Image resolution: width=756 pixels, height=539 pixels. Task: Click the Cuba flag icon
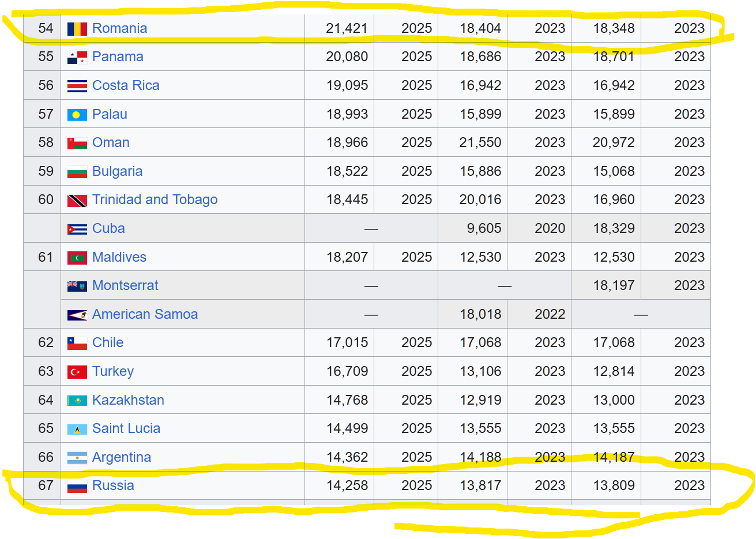point(77,229)
